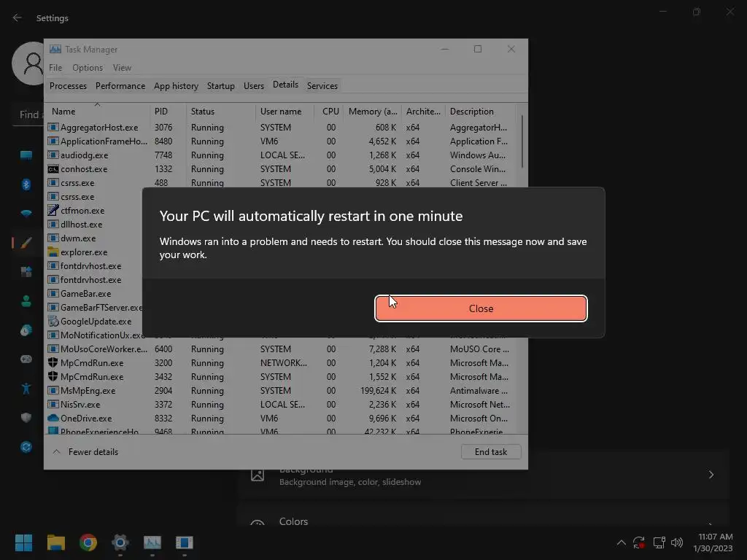Image resolution: width=747 pixels, height=560 pixels.
Task: Open the Windows Start menu
Action: (23, 542)
